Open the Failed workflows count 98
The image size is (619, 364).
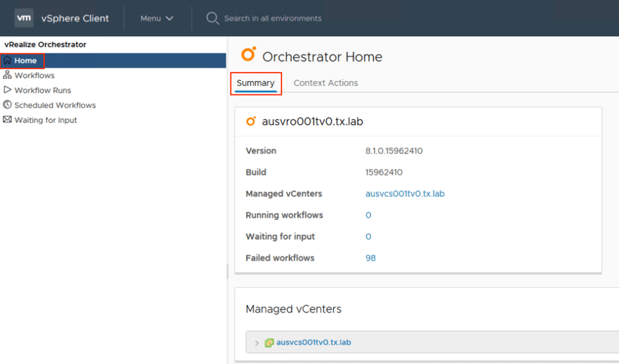tap(370, 258)
